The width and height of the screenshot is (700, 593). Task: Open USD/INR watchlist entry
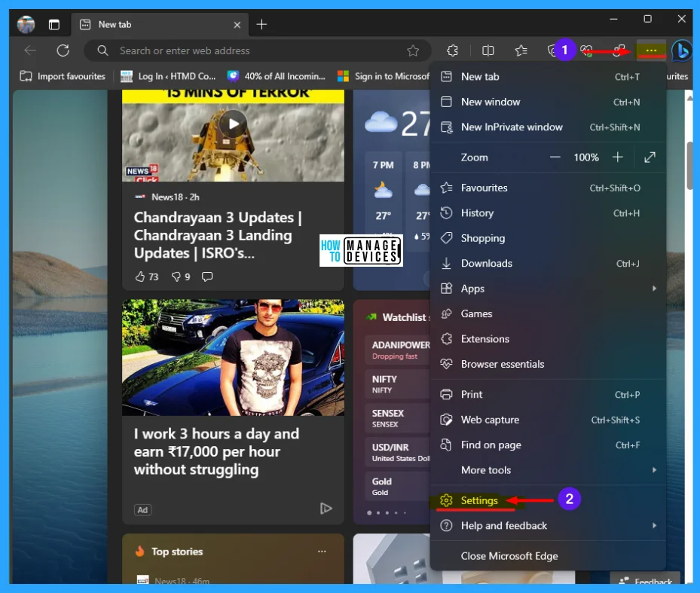click(x=397, y=452)
